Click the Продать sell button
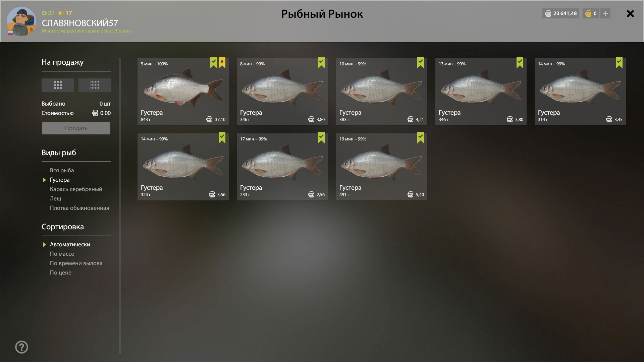This screenshot has width=644, height=362. click(x=76, y=128)
